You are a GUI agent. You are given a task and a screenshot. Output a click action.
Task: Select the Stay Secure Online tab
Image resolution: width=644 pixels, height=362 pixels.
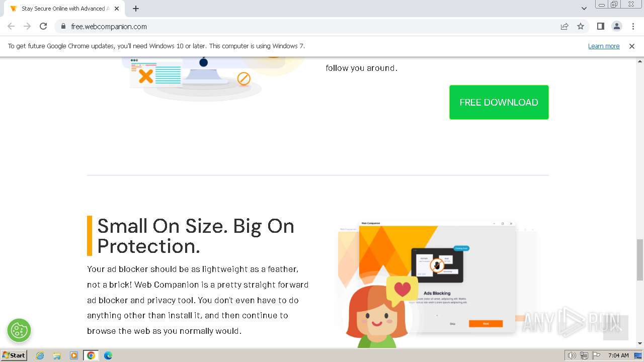pos(64,9)
